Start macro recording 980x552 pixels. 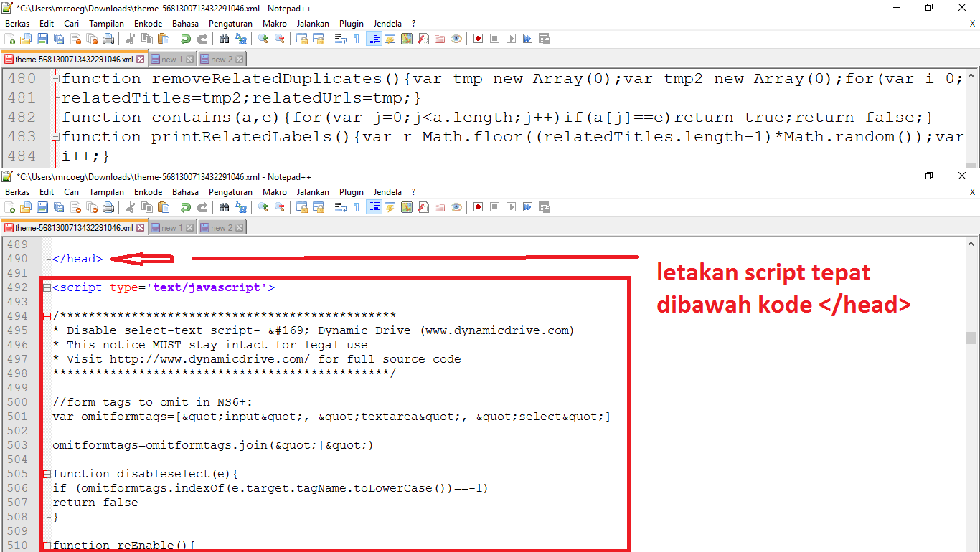(x=477, y=39)
